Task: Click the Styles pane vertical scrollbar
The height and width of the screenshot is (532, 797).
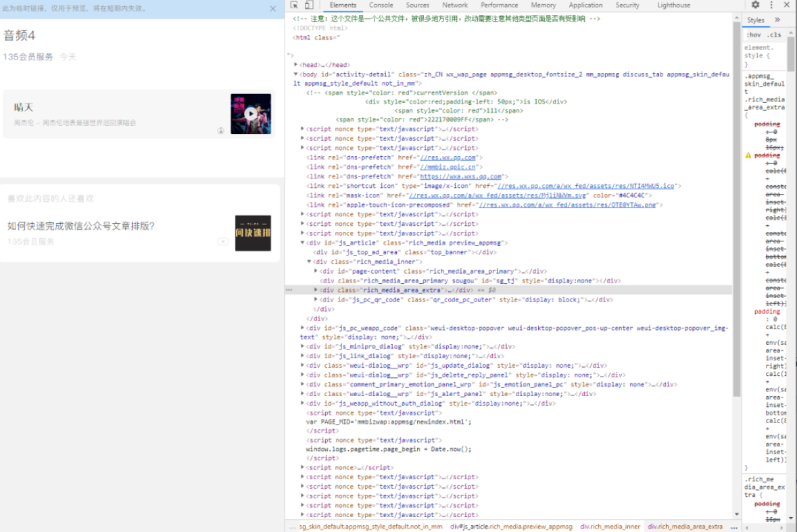Action: coord(791,53)
